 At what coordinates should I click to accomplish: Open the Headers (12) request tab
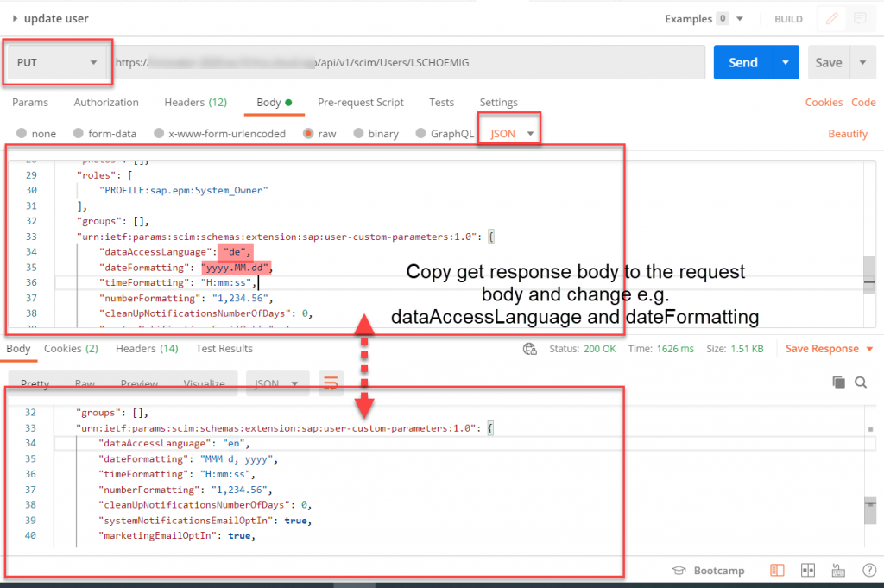click(196, 102)
